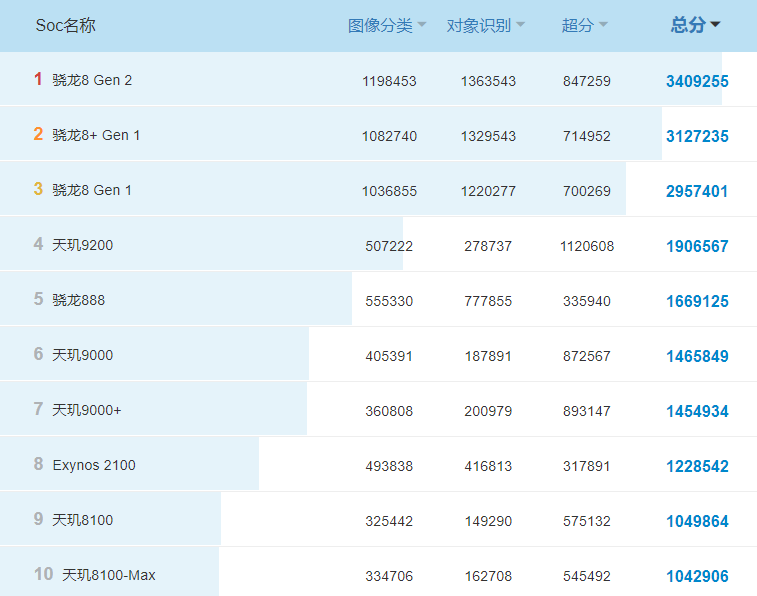Click total score 1906567

(x=697, y=246)
